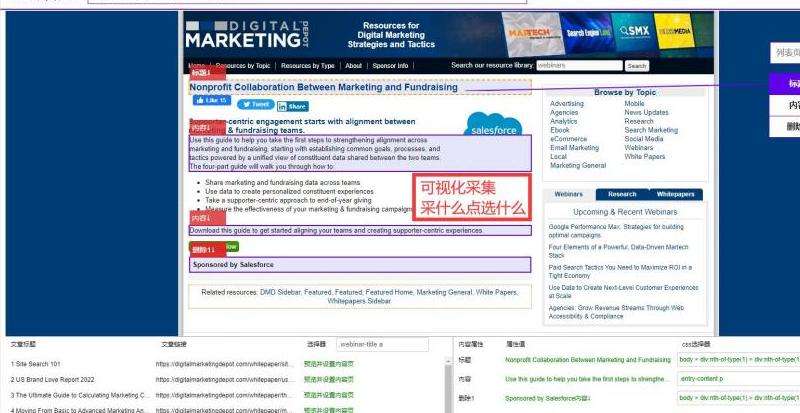
Task: Click the Share marketing data bullet point
Action: [x=283, y=182]
